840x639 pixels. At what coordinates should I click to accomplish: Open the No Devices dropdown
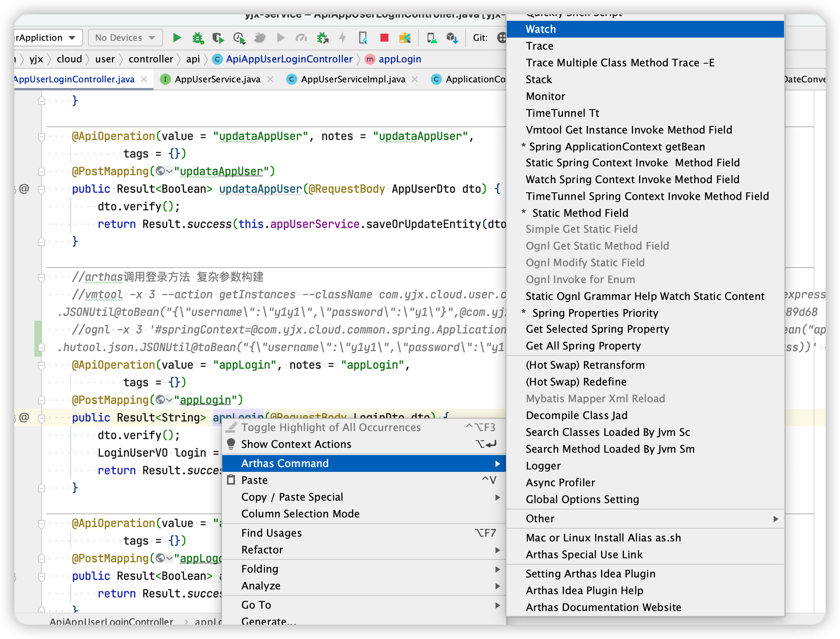point(125,38)
